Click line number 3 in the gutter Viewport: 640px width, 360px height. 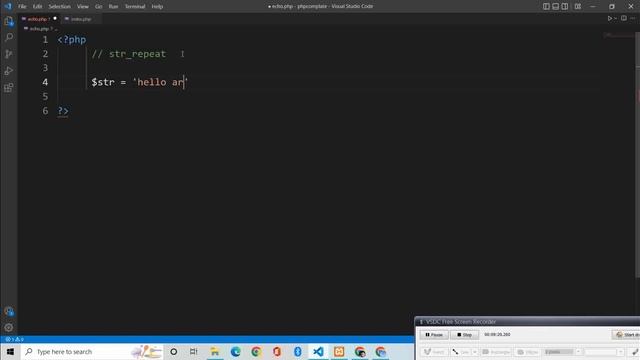coord(45,68)
